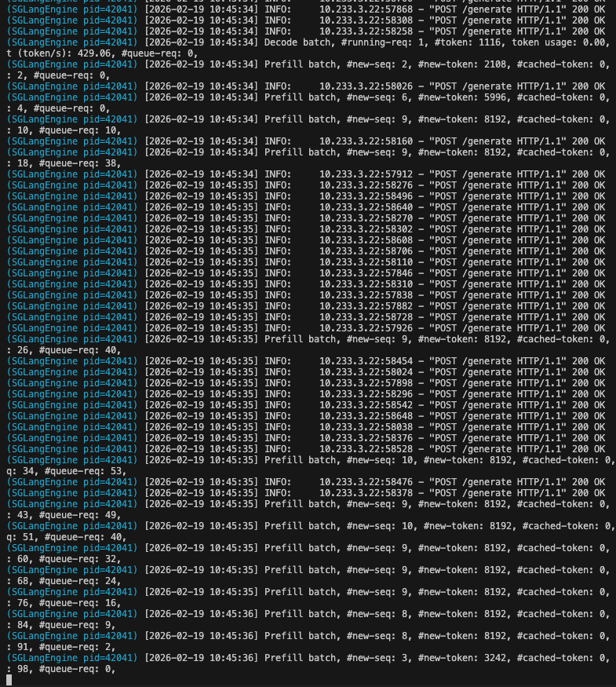616x687 pixels.
Task: Click the ': 76, #queue-req: 16,' line
Action: [x=64, y=603]
